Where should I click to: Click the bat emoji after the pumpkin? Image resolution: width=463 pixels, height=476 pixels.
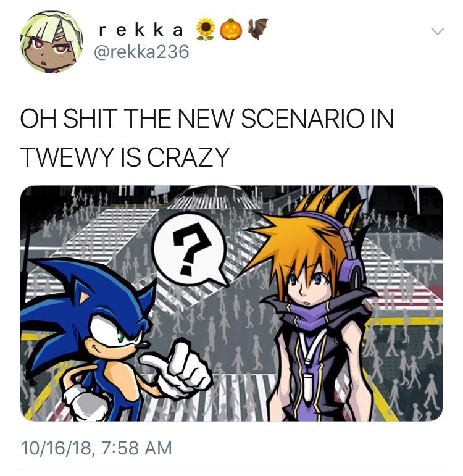[257, 29]
